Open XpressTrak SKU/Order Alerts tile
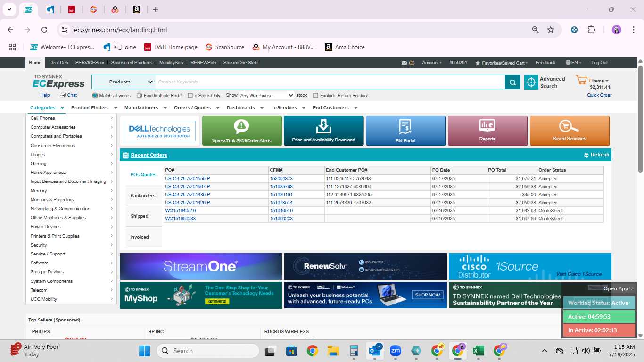644x362 pixels. [x=242, y=131]
